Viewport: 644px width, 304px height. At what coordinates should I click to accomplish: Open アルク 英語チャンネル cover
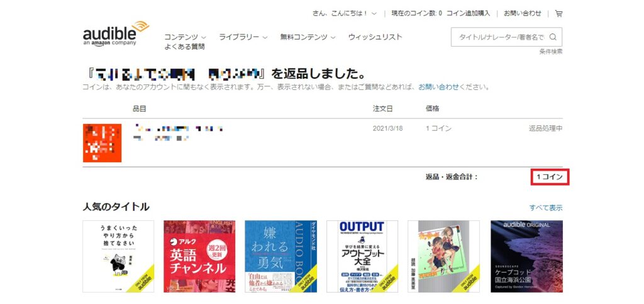199,256
